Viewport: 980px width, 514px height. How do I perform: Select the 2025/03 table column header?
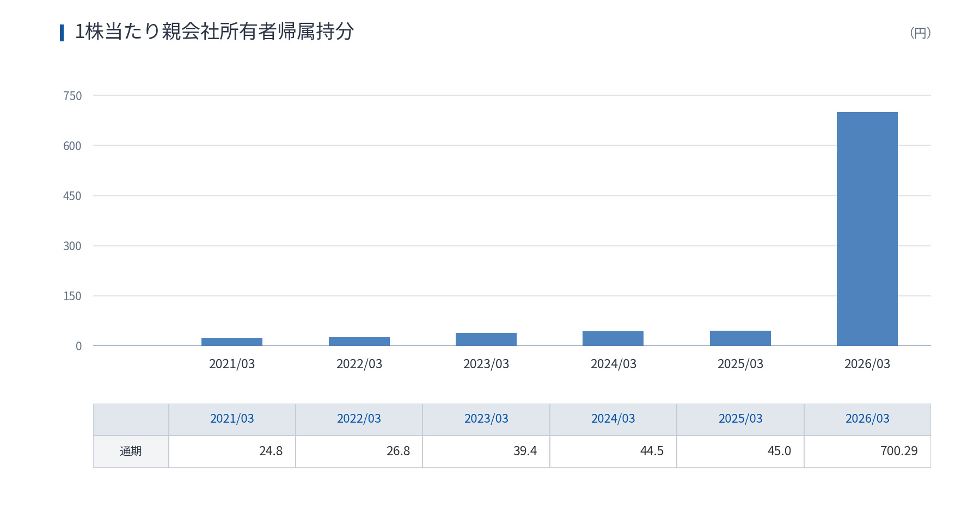tap(740, 419)
